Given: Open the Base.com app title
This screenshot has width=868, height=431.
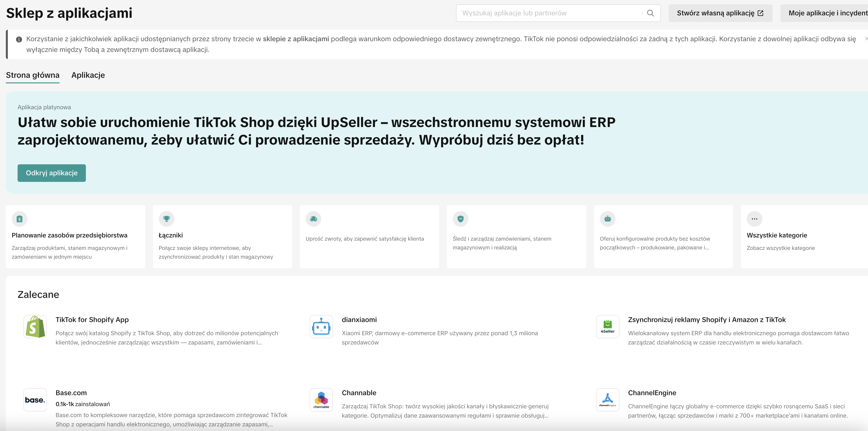Looking at the screenshot, I should tap(71, 393).
